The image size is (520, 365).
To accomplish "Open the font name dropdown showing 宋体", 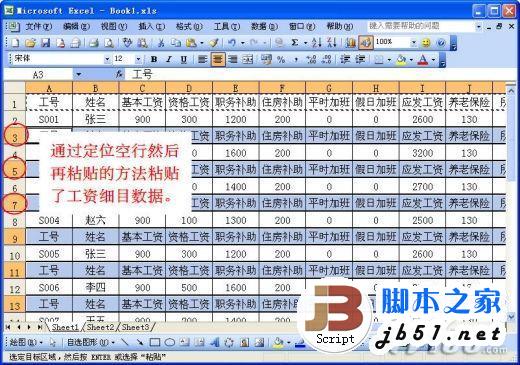I will [x=107, y=59].
